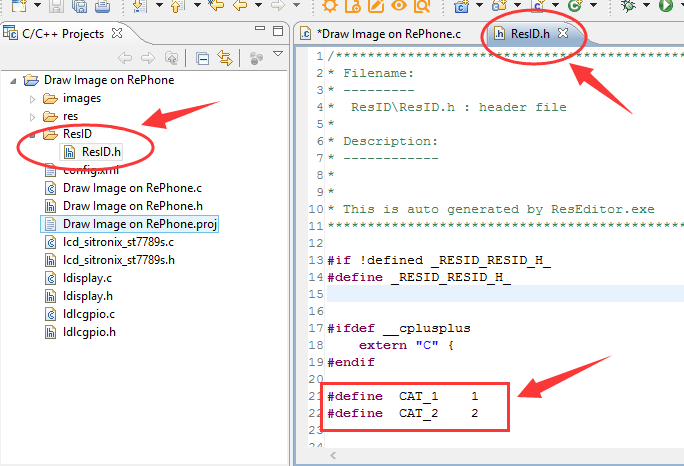Close the C/C++ Projects view

(117, 33)
